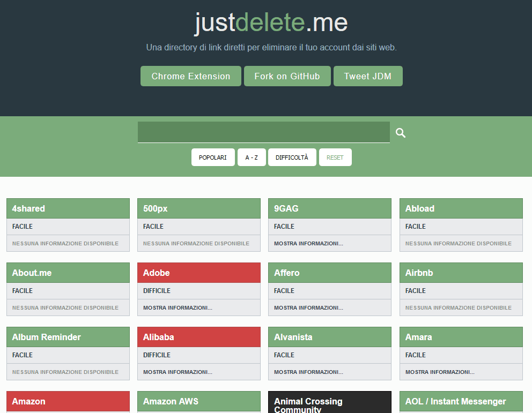Click the Fork on GitHub button

pyautogui.click(x=287, y=76)
